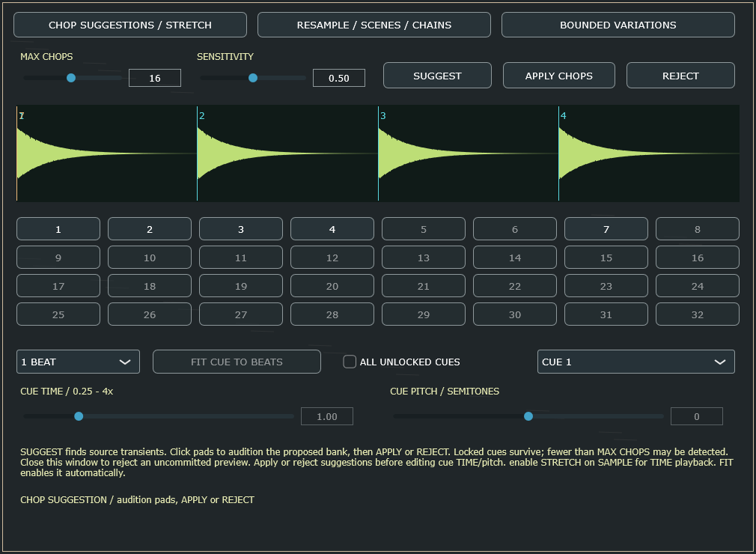Viewport: 756px width, 554px height.
Task: Click pad 27
Action: coord(240,314)
